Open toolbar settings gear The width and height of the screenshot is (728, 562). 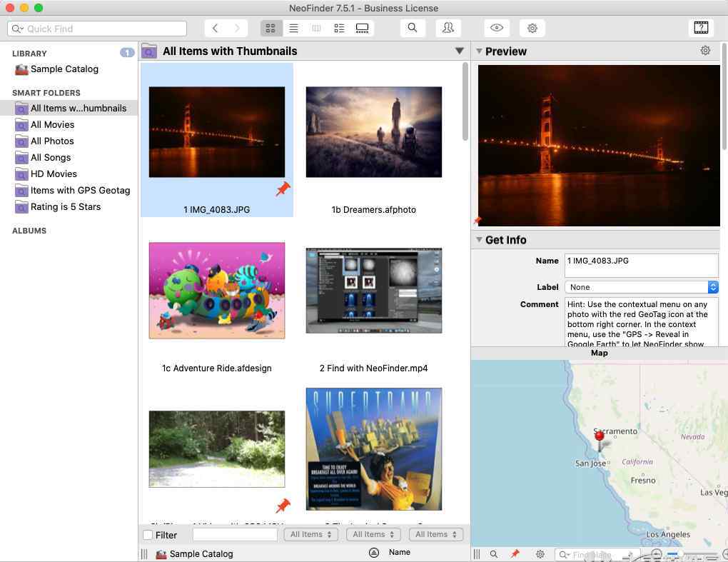coord(532,29)
